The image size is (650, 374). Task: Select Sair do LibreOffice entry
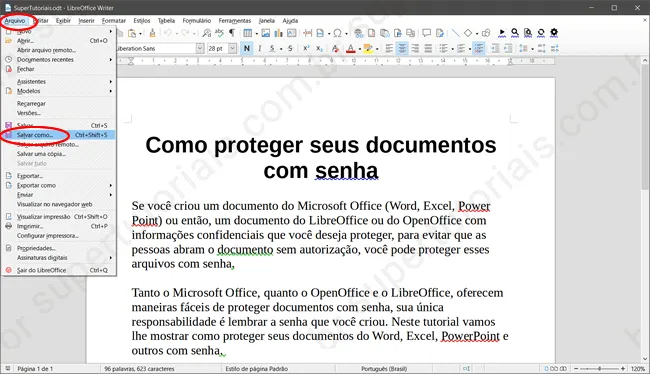click(x=58, y=270)
